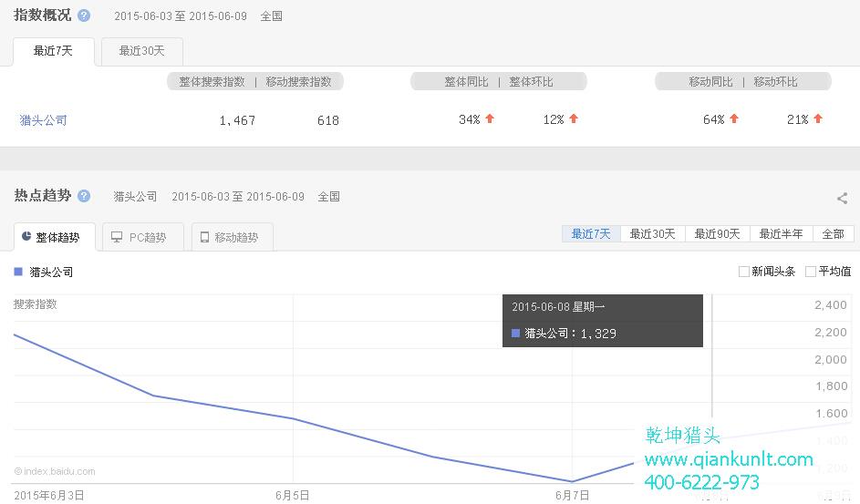
Task: Select the 最近半年 trend range button
Action: coord(782,233)
